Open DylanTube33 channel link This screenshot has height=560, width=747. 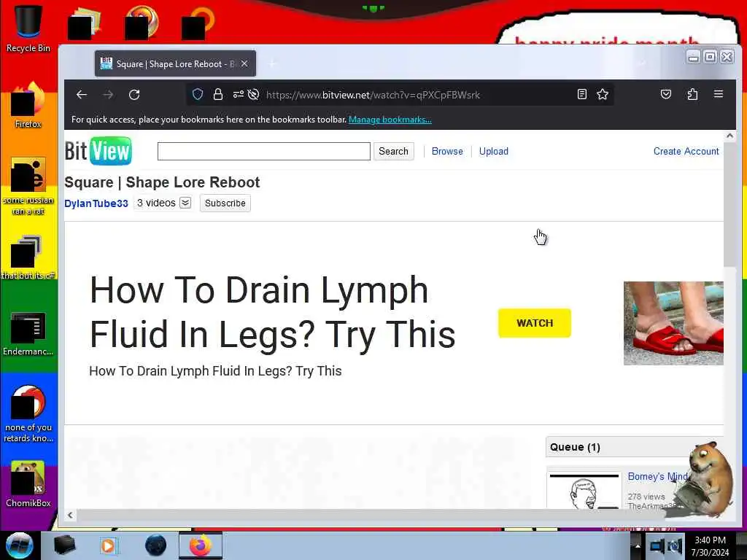(x=96, y=203)
